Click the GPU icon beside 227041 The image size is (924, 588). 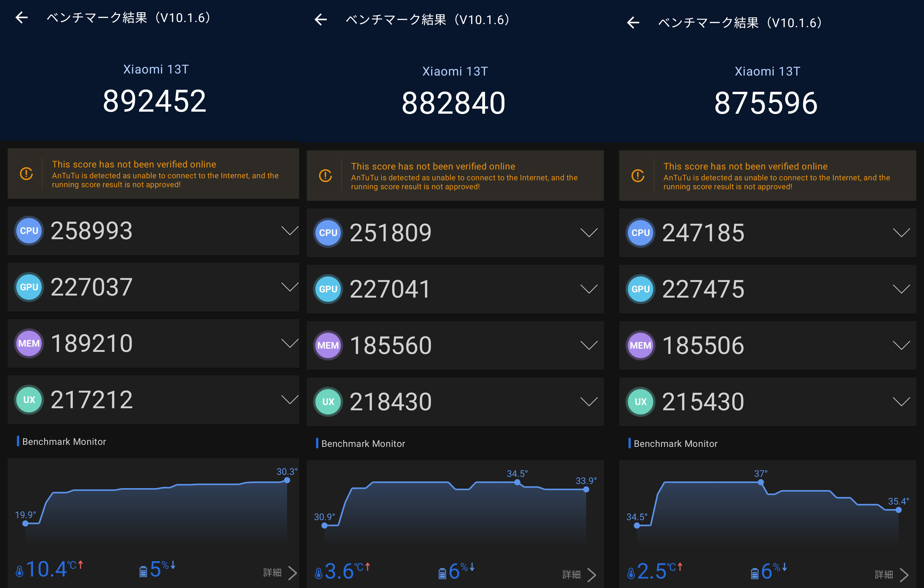(328, 289)
